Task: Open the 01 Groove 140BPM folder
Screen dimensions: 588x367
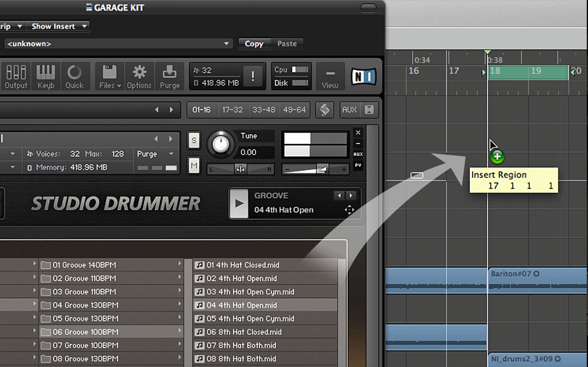Action: [x=110, y=265]
